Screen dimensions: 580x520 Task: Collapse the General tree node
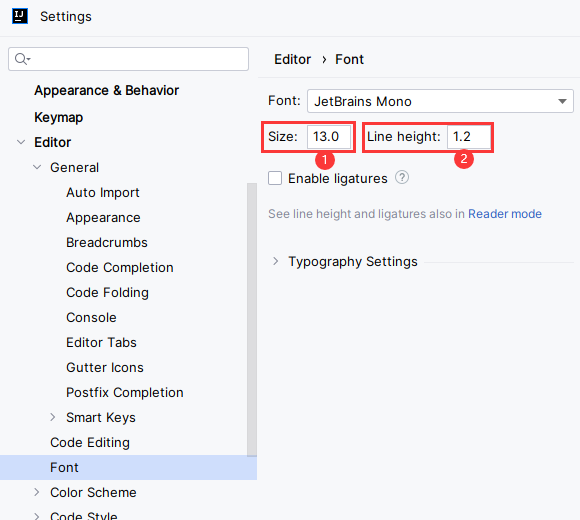pos(37,167)
